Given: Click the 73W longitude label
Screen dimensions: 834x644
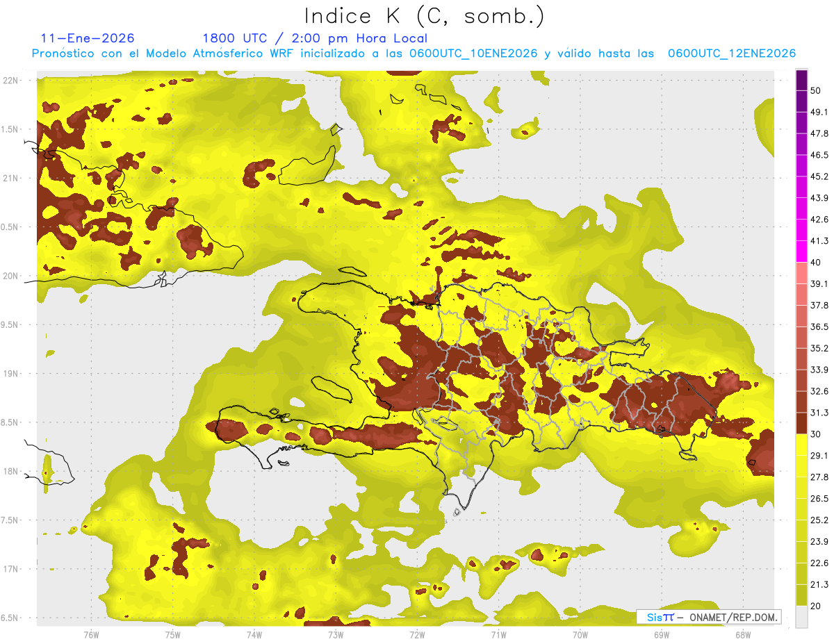Looking at the screenshot, I should [x=336, y=634].
